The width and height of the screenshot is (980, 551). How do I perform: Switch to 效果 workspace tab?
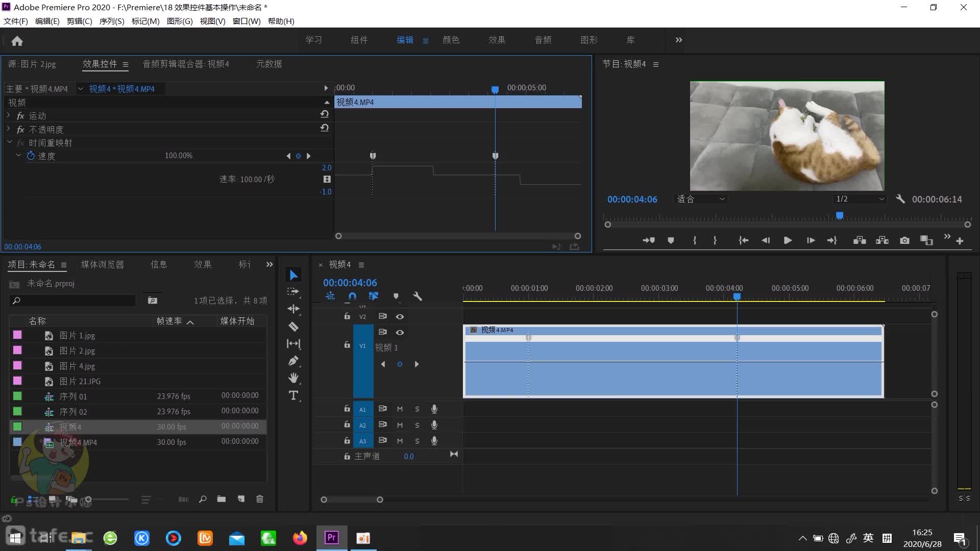coord(497,40)
